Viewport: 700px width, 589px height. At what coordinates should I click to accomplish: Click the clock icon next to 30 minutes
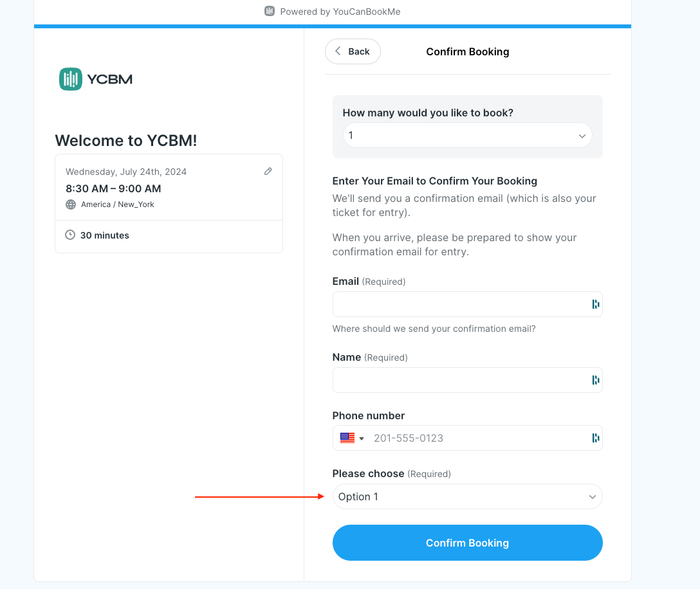(70, 235)
